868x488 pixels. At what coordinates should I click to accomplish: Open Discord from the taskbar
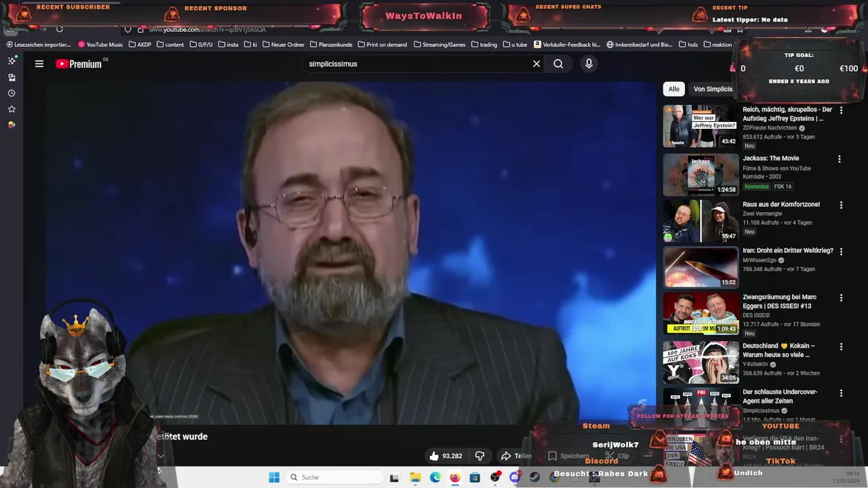(515, 477)
